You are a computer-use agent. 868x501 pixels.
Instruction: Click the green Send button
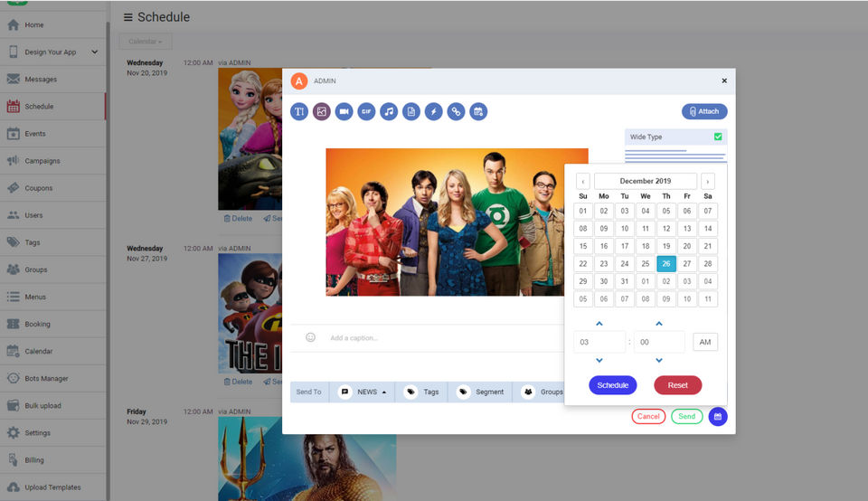[687, 416]
